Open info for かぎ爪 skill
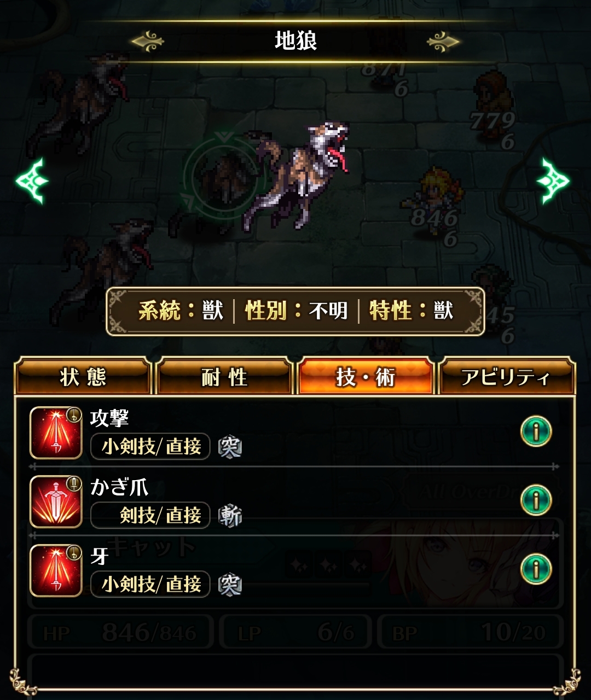591x700 pixels. coord(536,500)
